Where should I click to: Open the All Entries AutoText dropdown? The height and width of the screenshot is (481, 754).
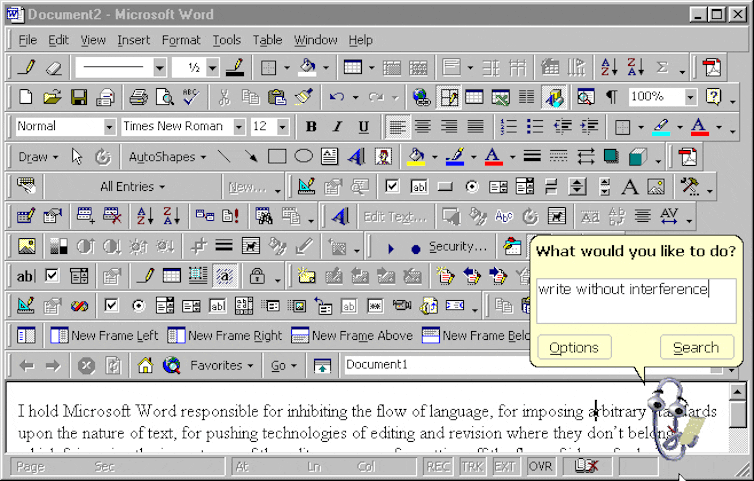pyautogui.click(x=133, y=187)
